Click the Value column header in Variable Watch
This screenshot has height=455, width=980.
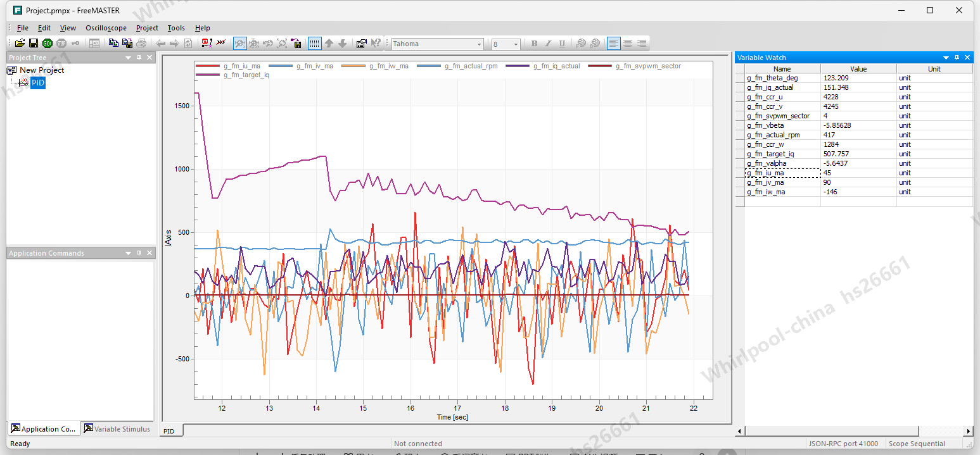[x=858, y=69]
